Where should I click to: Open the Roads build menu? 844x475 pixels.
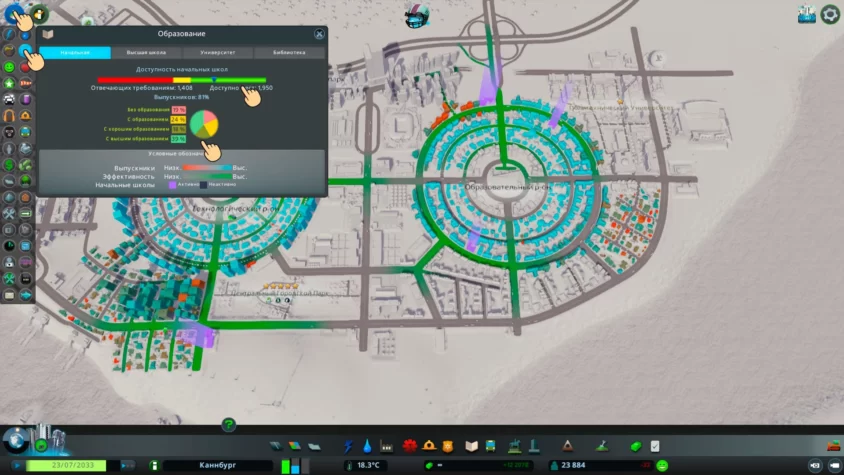pos(276,446)
